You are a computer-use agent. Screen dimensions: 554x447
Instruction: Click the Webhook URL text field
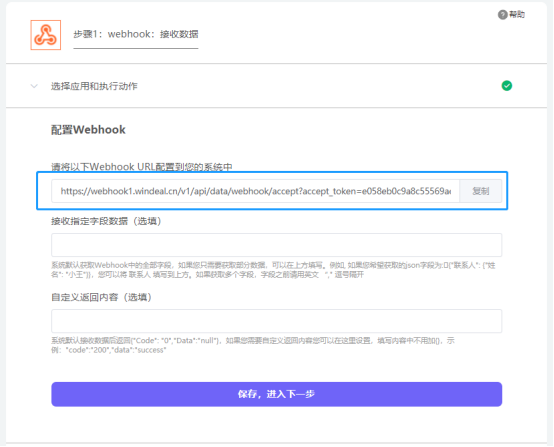(255, 191)
